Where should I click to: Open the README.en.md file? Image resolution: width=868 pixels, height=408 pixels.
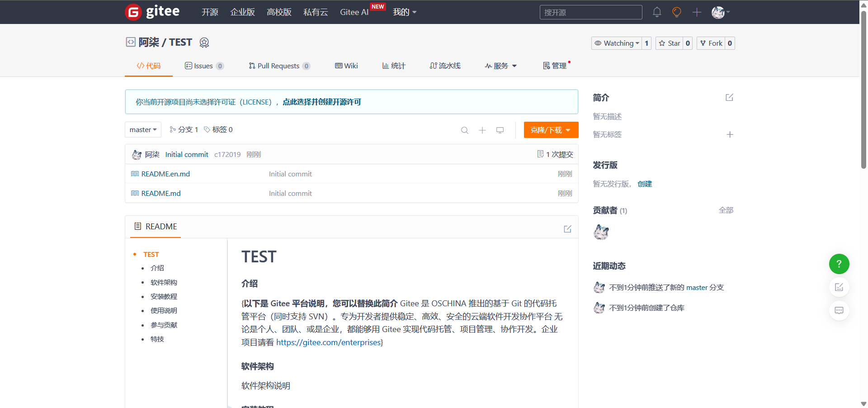[x=165, y=174]
